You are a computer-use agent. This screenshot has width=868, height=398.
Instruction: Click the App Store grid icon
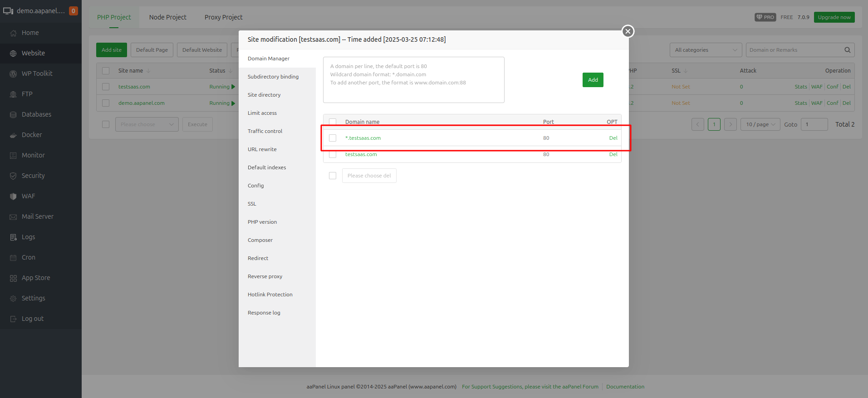13,278
